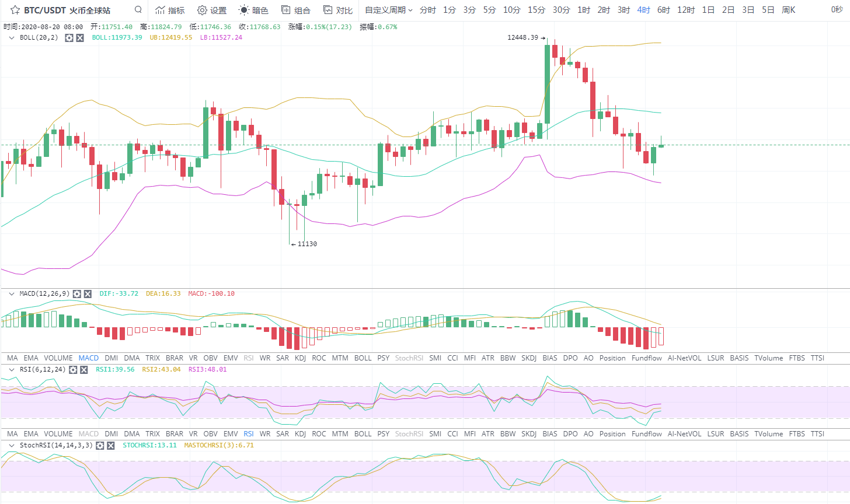Switch to the 10分 interval

pos(512,10)
